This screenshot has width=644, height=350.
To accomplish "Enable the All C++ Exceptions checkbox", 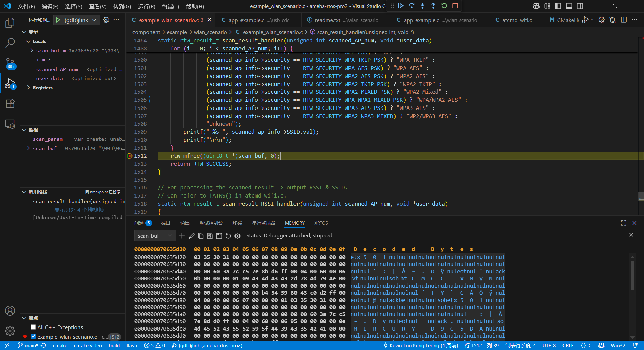I will (x=33, y=327).
